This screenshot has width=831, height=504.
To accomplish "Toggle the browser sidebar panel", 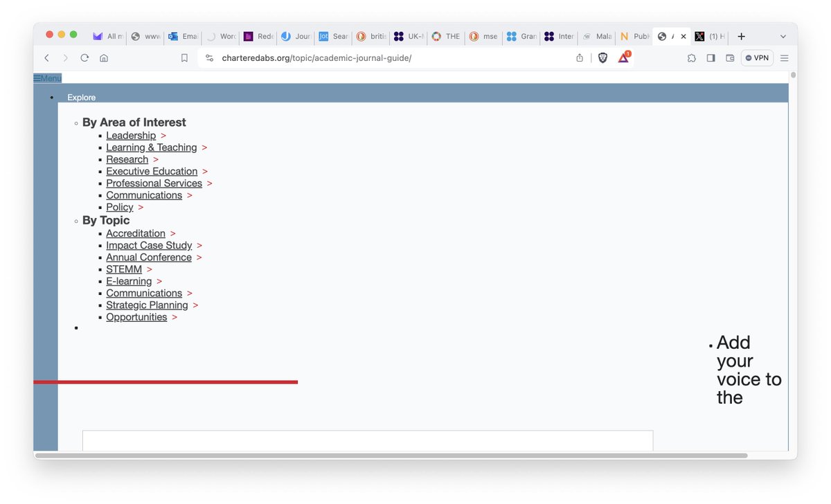I will [x=711, y=58].
